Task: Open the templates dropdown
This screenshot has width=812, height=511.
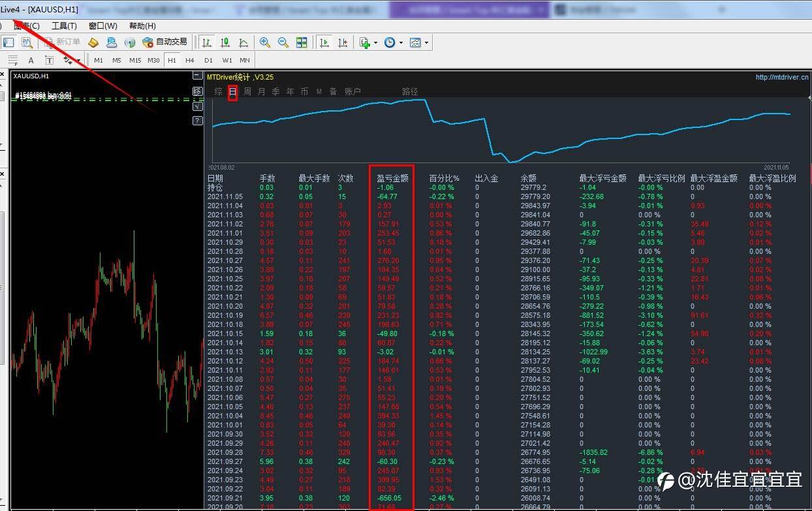Action: point(418,42)
